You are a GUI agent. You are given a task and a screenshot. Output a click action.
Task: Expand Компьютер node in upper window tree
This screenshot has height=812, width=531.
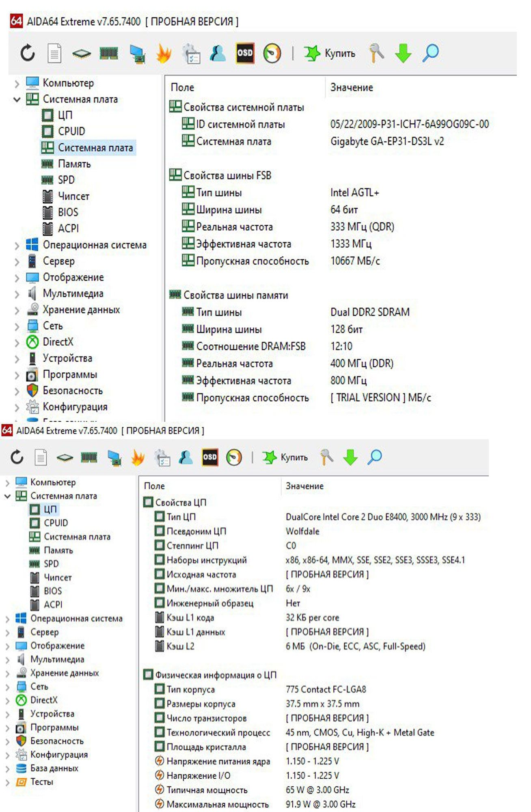click(17, 84)
